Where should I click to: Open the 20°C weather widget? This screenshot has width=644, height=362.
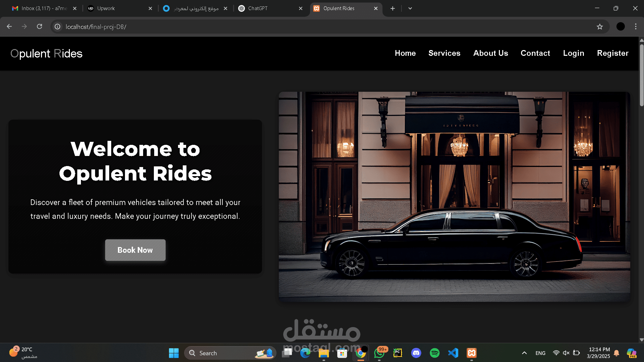(23, 353)
